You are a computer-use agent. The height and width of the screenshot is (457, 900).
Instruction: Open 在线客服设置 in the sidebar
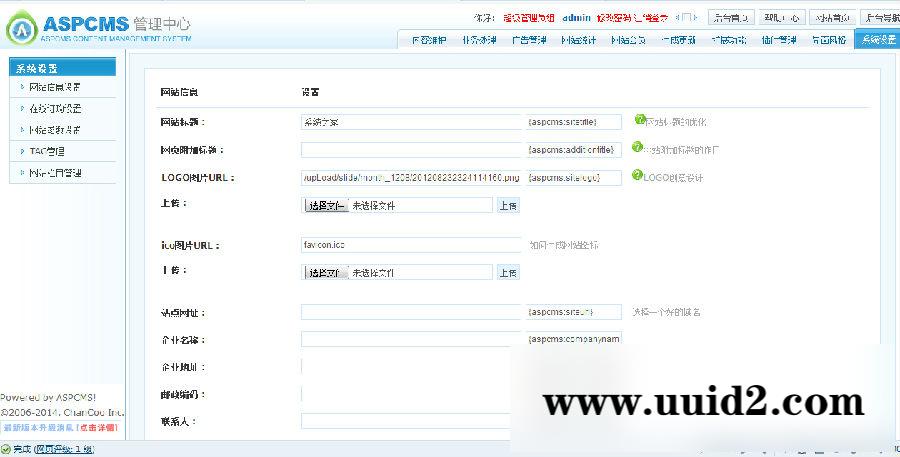click(55, 109)
